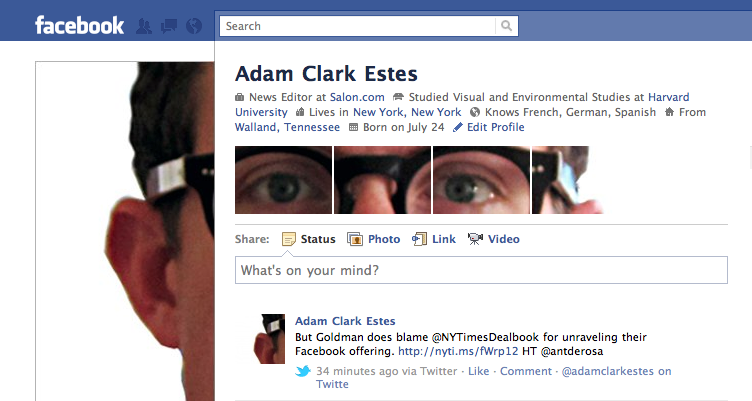Image resolution: width=752 pixels, height=401 pixels.
Task: Open the notifications globe icon
Action: (x=194, y=26)
